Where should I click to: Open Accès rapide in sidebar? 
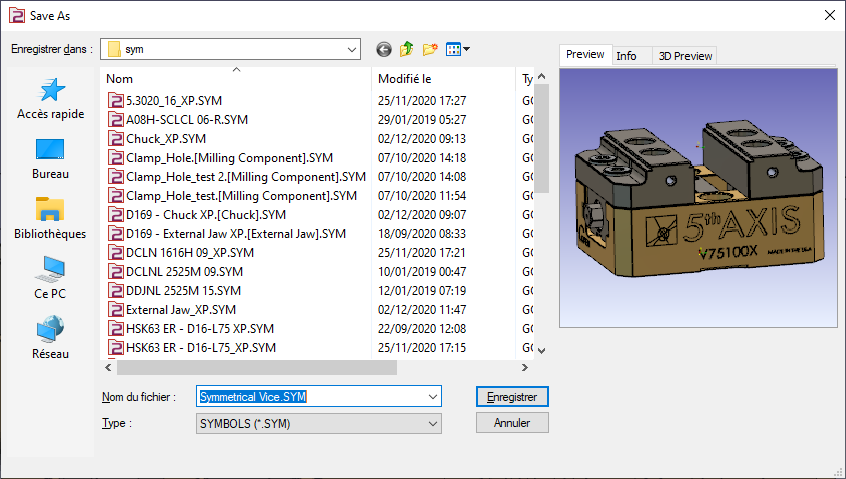tap(51, 100)
